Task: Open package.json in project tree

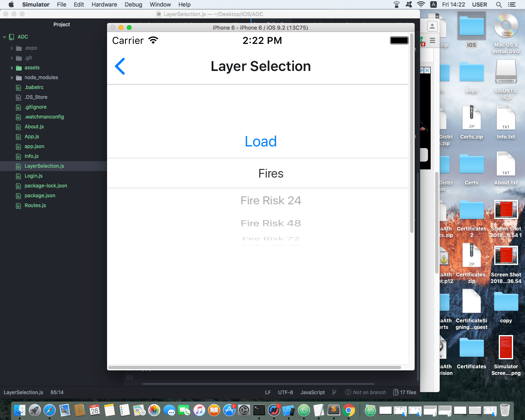Action: [40, 196]
